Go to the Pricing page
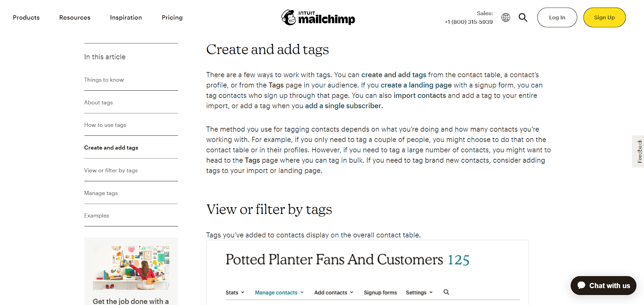The width and height of the screenshot is (644, 305). click(172, 17)
